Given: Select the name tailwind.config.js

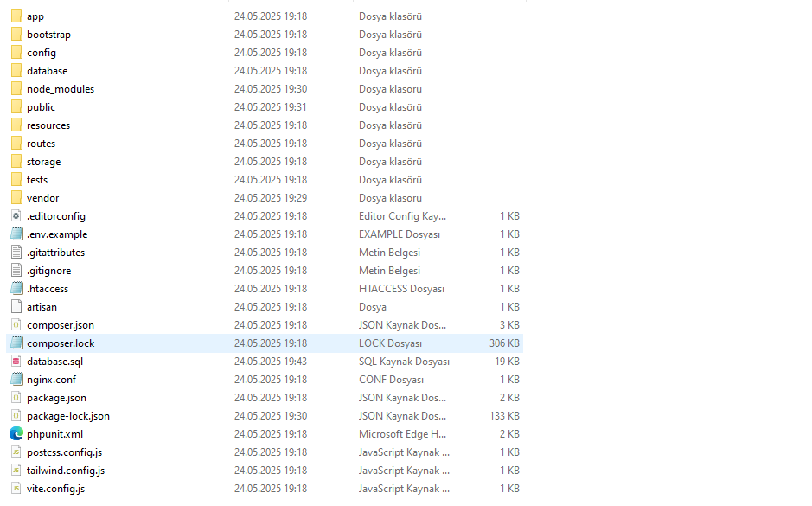Looking at the screenshot, I should point(66,471).
